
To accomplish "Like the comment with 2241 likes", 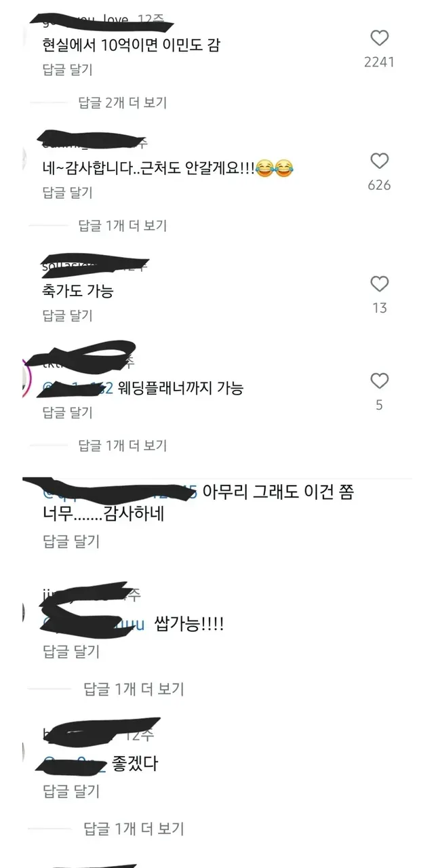I will [379, 38].
